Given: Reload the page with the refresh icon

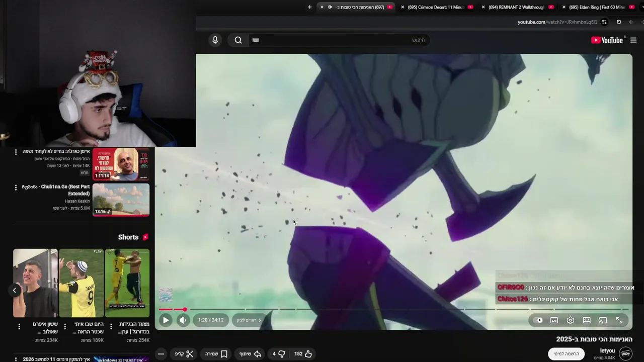Looking at the screenshot, I should click(619, 22).
